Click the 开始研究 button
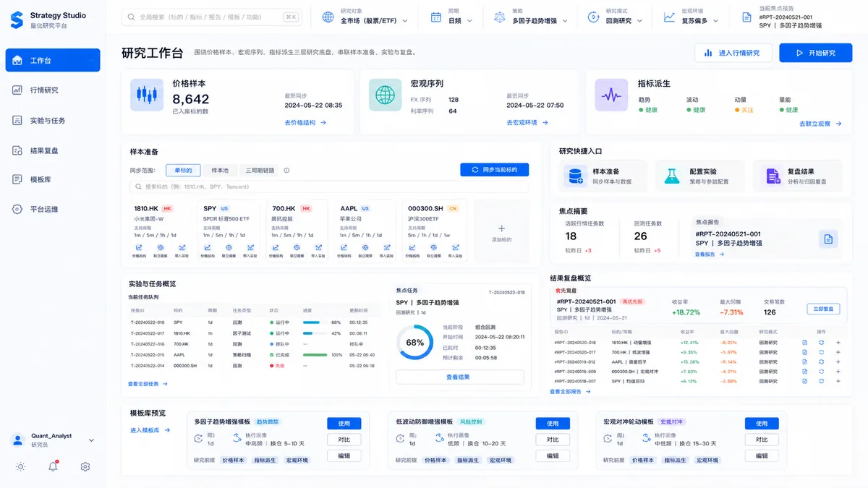Viewport: 868px width, 488px height. 815,53
